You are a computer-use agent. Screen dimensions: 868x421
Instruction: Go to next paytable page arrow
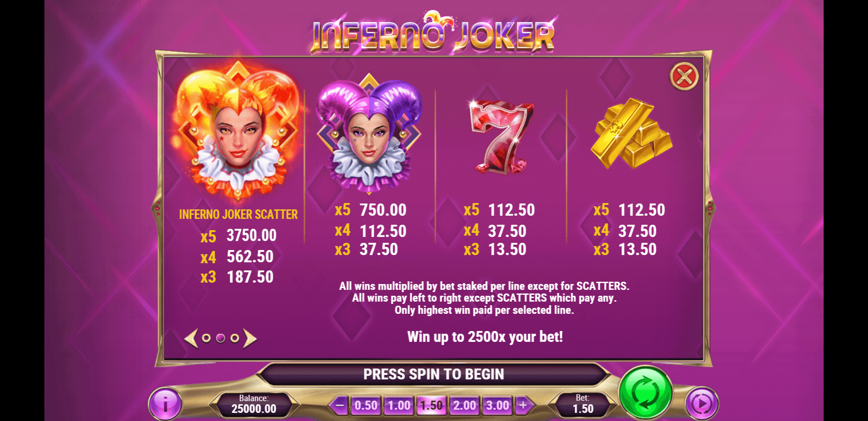point(250,338)
